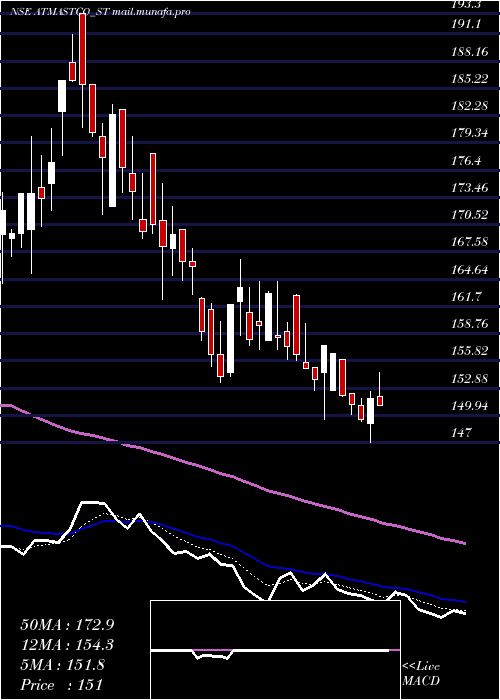
Task: Click the 179.34 price axis label
Action: [x=470, y=133]
